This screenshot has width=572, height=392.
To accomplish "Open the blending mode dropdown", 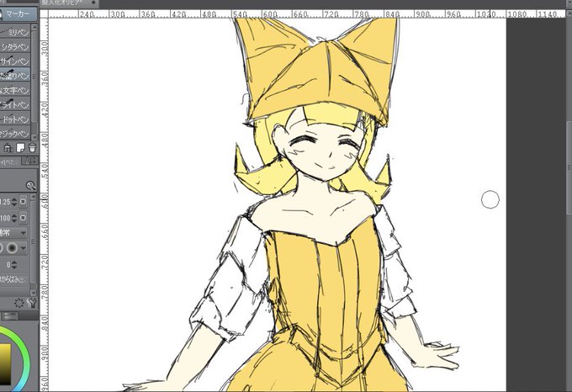I will pos(13,233).
